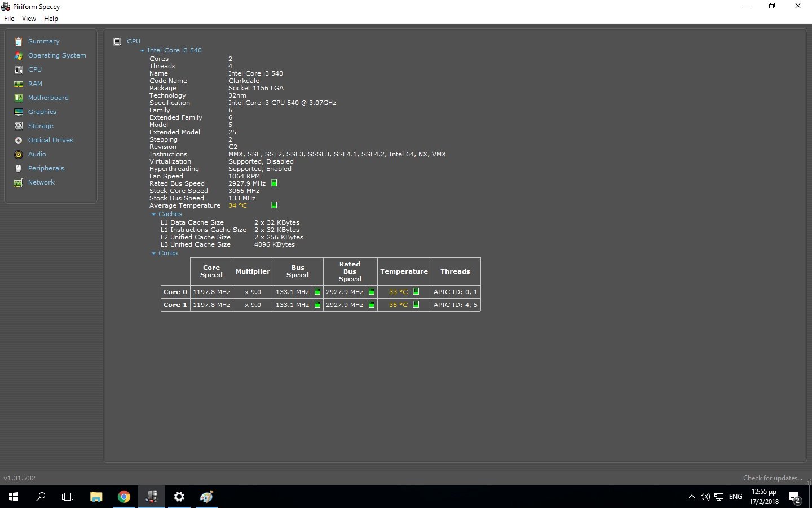
Task: Click the Audio speaker icon in sidebar
Action: pos(19,154)
